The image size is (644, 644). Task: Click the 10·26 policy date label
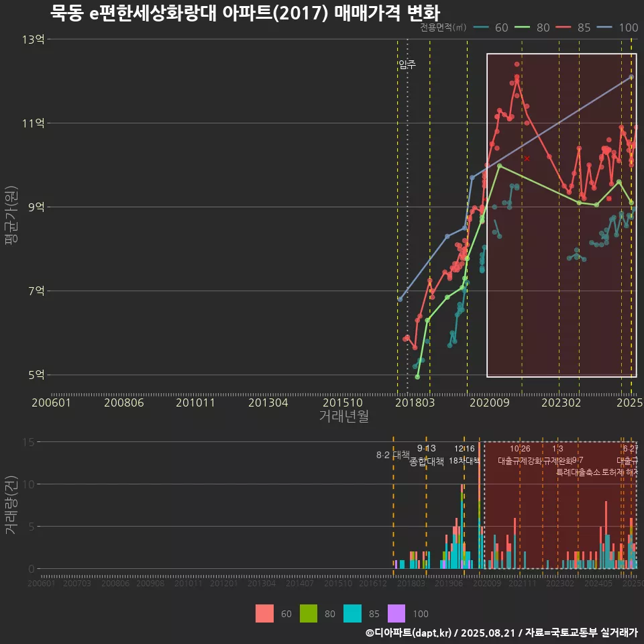[520, 449]
